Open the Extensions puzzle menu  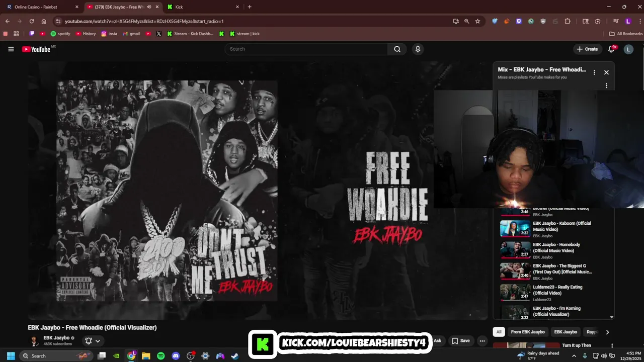(x=568, y=21)
